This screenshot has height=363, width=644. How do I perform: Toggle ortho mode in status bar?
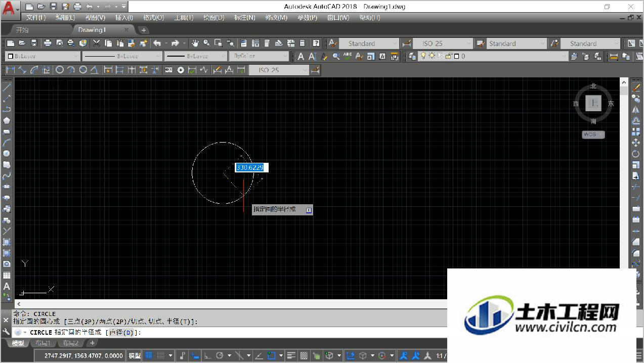point(207,355)
